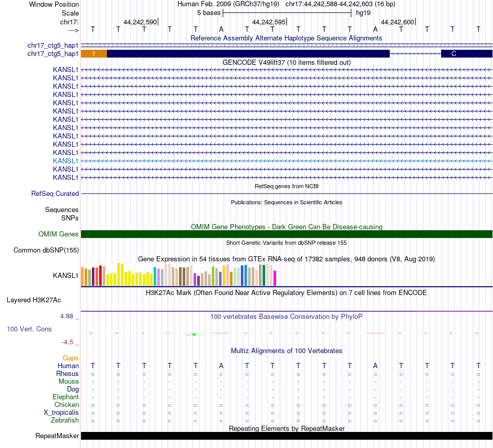Click the Chicken species label
493x448 pixels.
click(x=66, y=404)
